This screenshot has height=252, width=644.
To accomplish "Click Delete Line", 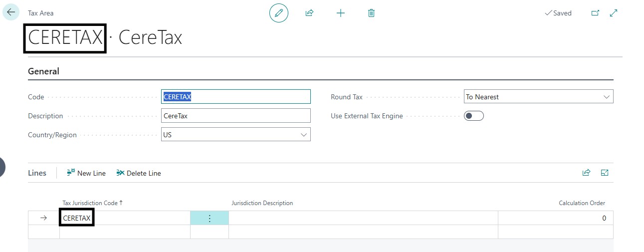I will tap(139, 173).
